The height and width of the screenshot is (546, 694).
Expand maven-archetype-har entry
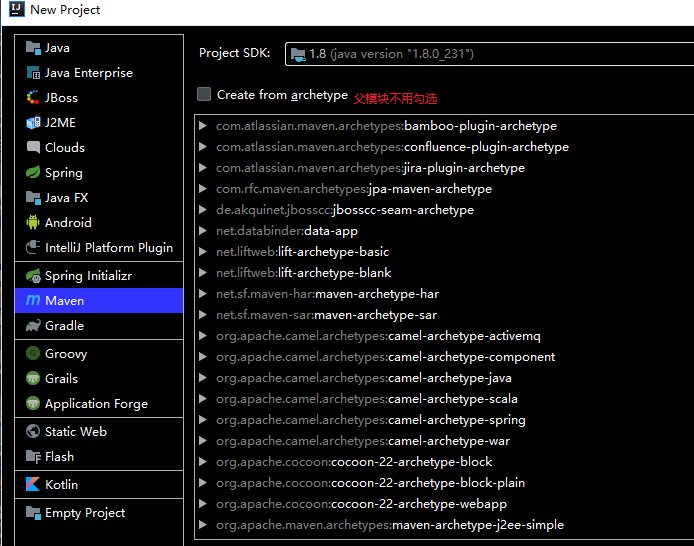tap(203, 294)
